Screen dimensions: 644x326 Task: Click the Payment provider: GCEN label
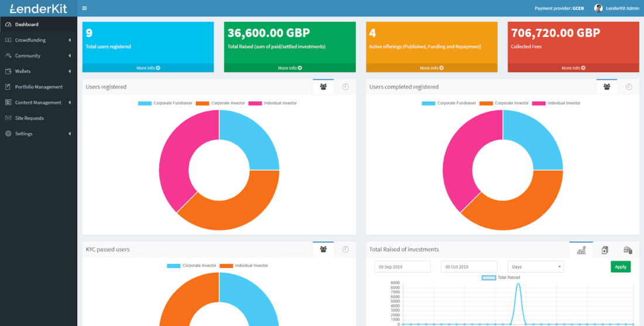click(x=559, y=8)
